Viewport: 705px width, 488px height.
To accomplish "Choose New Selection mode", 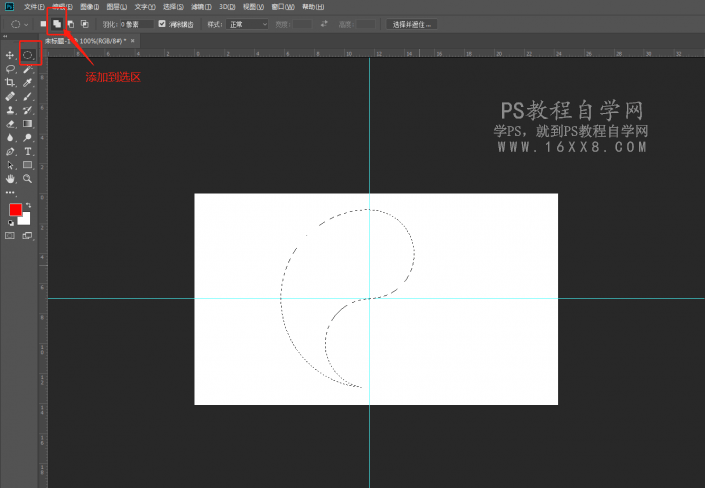I will point(43,24).
